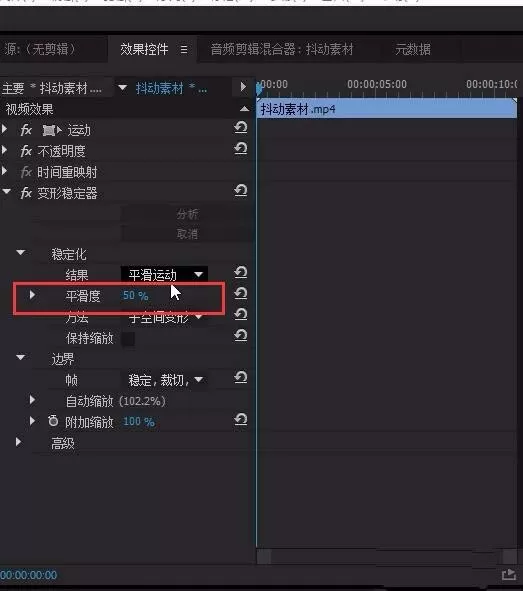Select the 效果控件 tab

(x=144, y=49)
